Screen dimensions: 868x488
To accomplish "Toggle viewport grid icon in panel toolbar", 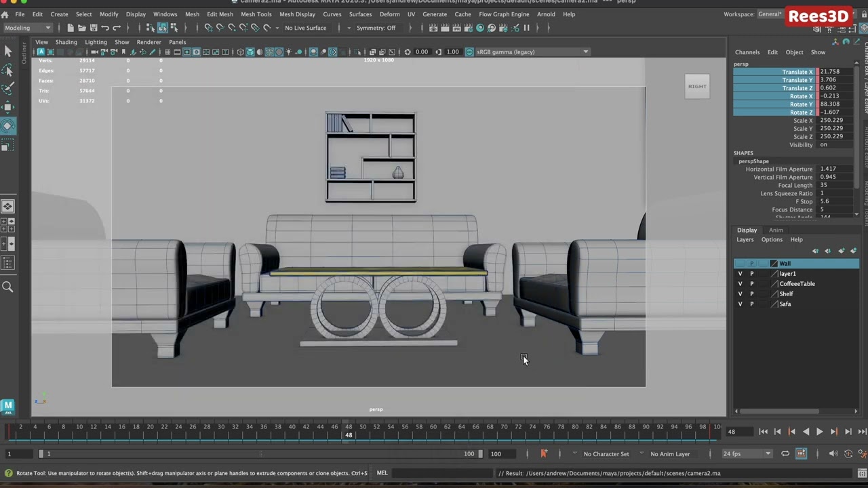I will click(167, 52).
